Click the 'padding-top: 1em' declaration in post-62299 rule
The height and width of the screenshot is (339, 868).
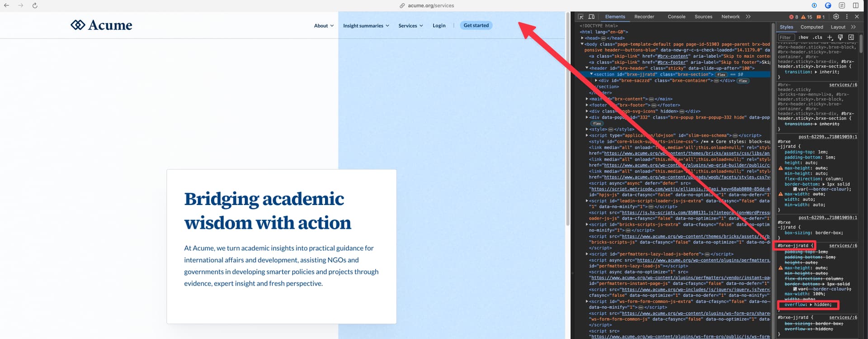point(806,152)
